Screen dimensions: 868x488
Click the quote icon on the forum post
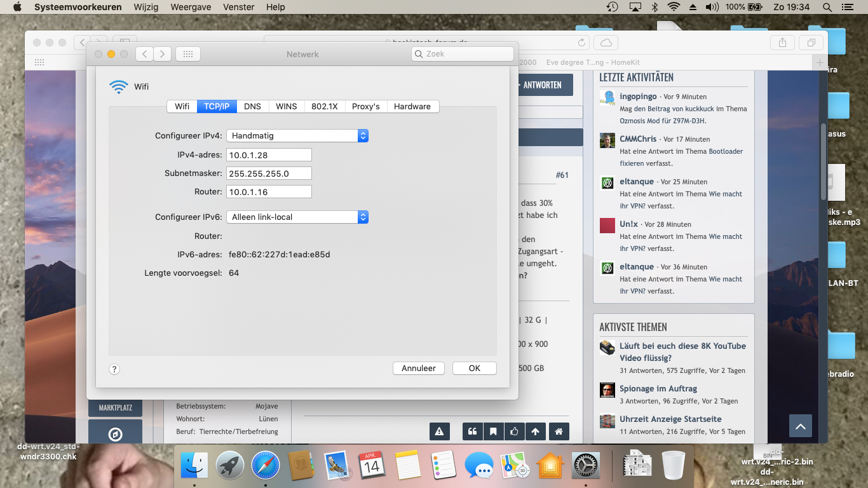point(472,431)
